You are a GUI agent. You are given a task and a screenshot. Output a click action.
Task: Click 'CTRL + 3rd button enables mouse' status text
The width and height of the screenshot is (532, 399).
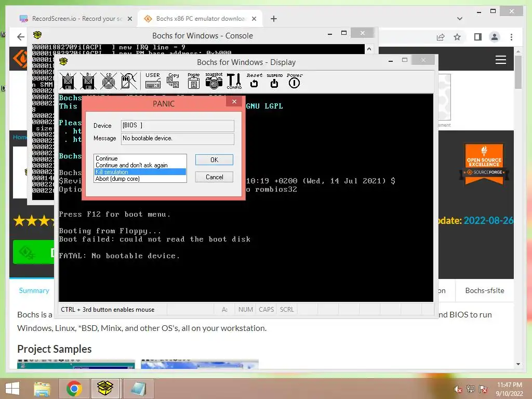108,310
